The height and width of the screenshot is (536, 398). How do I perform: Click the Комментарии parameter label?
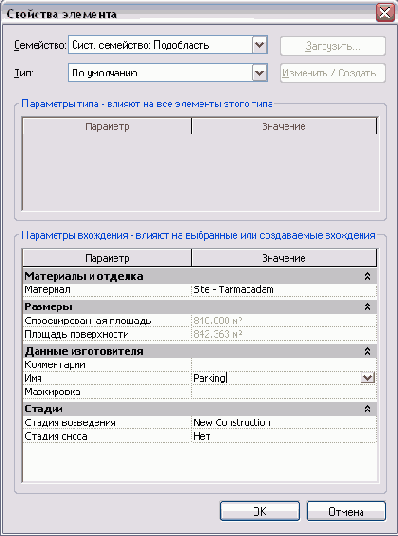(x=55, y=364)
